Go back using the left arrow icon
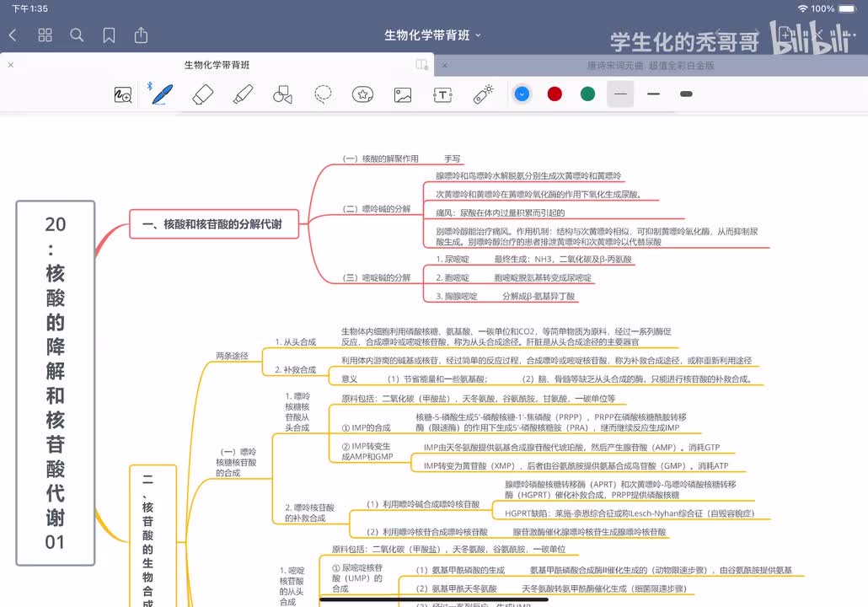 pos(13,35)
